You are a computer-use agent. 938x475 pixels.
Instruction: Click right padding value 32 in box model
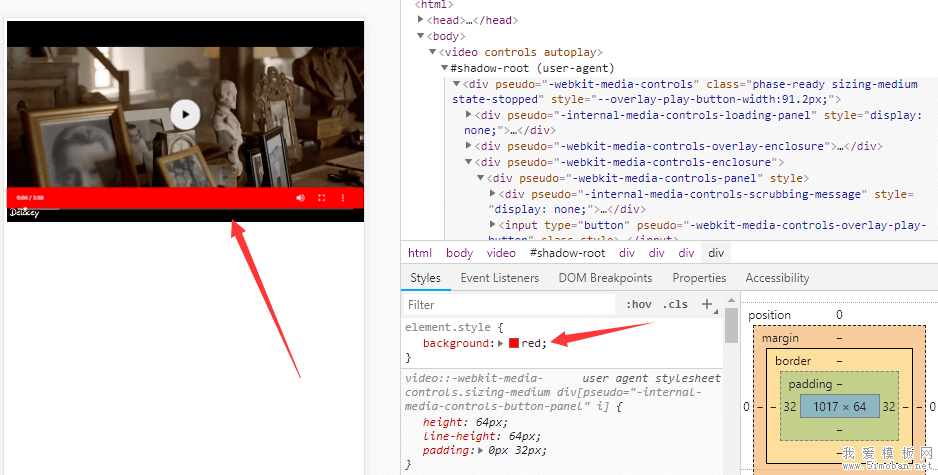click(x=889, y=406)
